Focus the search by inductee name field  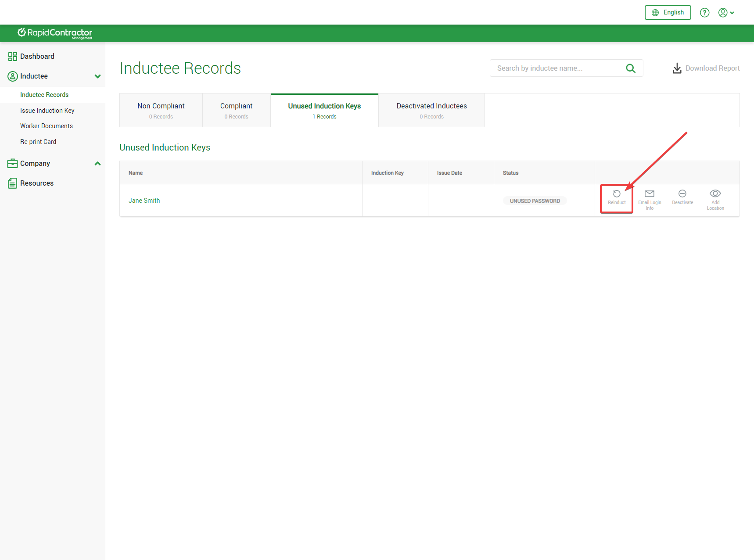pyautogui.click(x=557, y=68)
